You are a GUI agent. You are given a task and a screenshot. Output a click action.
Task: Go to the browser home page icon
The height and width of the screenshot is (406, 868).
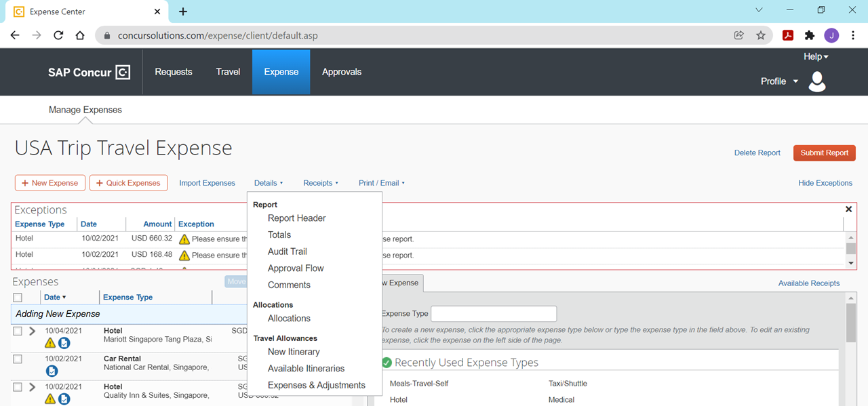(80, 35)
